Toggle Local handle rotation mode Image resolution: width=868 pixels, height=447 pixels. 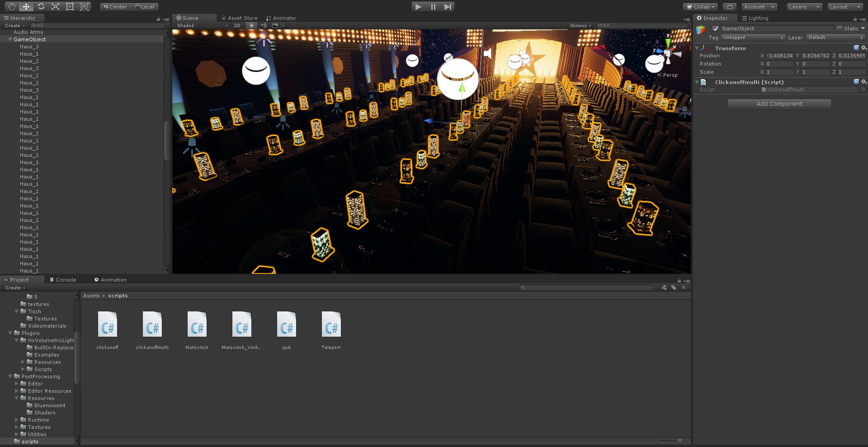144,7
